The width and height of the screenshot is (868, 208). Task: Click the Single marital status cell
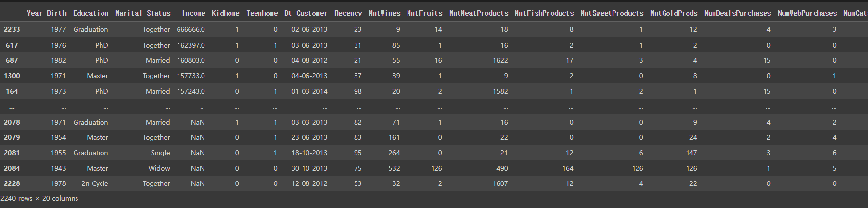[160, 153]
